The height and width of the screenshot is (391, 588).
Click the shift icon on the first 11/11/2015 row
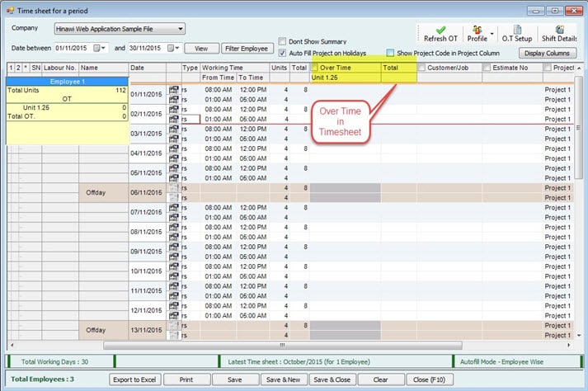coord(174,286)
